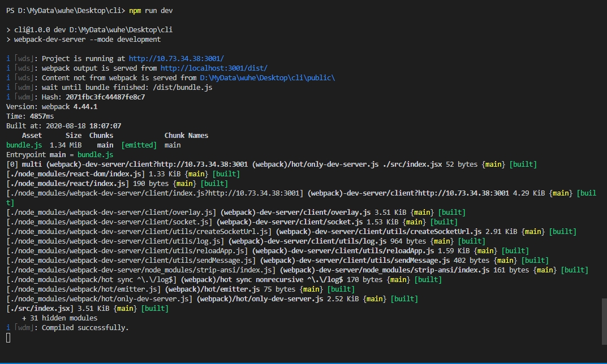Click the [./node_modules/webpack/hot/only-dev-server.js] entry
Image resolution: width=607 pixels, height=364 pixels.
click(99, 298)
